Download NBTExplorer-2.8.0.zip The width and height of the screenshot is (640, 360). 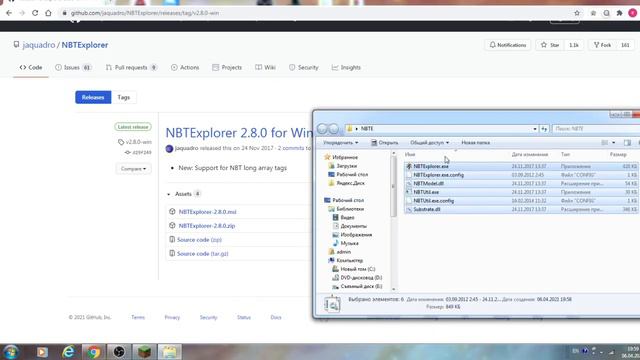(207, 226)
